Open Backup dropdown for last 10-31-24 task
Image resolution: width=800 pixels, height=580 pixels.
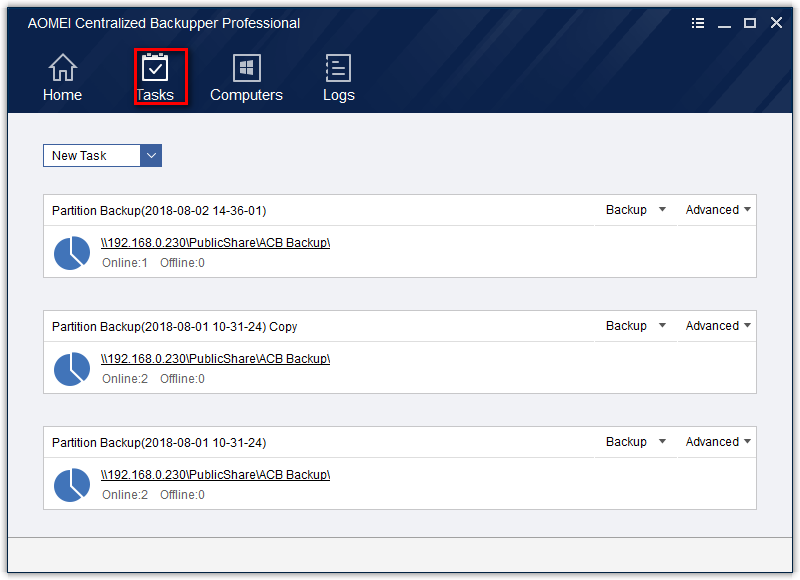(x=636, y=441)
